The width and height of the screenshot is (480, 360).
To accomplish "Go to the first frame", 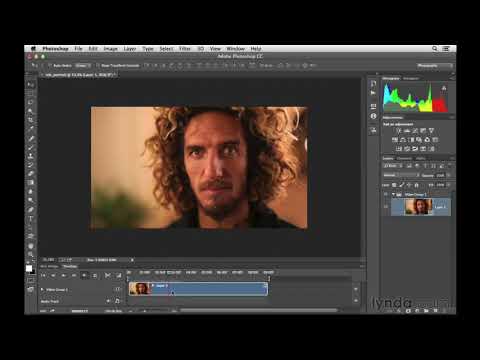I will [43, 275].
